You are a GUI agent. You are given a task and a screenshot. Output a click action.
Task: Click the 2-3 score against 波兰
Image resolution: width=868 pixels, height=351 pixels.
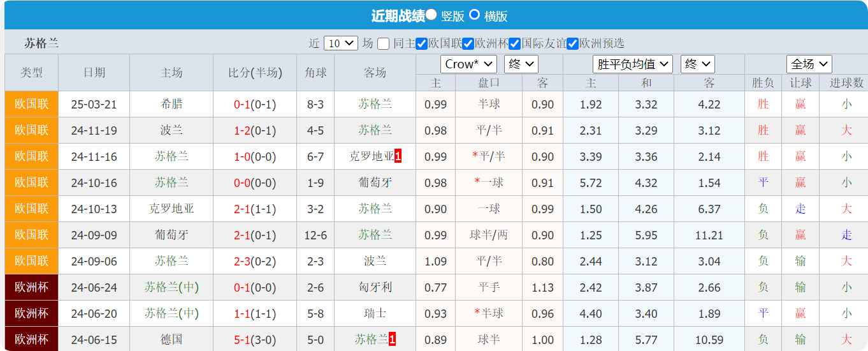242,261
